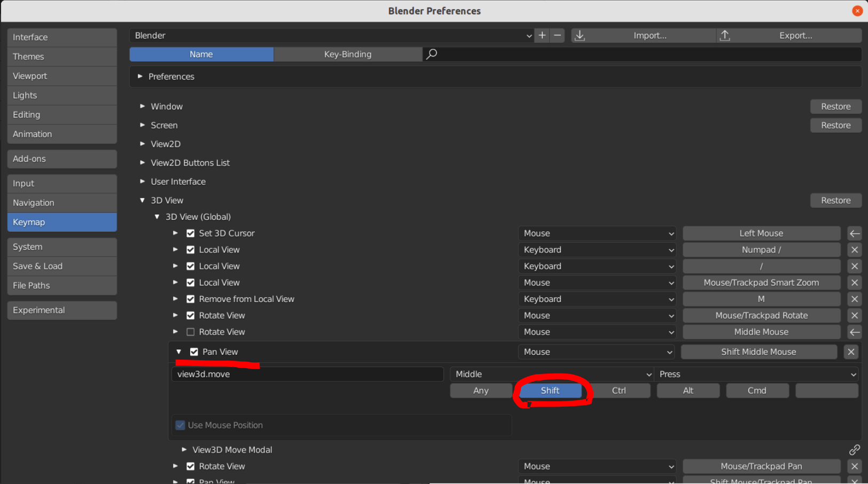Click the search magnifier icon
This screenshot has width=868, height=484.
(x=432, y=54)
